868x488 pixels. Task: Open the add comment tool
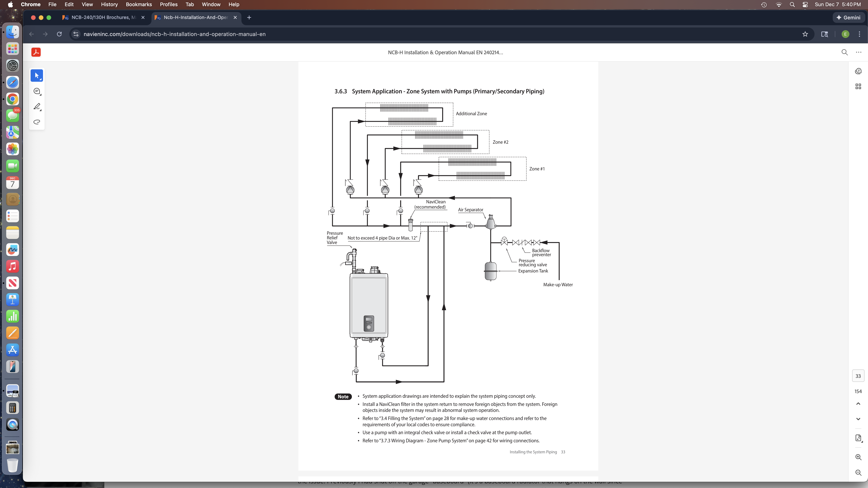coord(37,91)
